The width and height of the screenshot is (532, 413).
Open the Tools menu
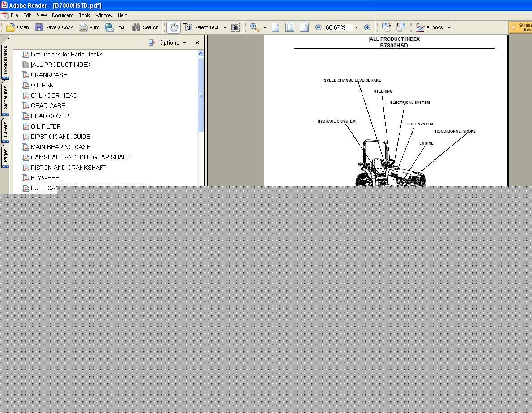(85, 15)
